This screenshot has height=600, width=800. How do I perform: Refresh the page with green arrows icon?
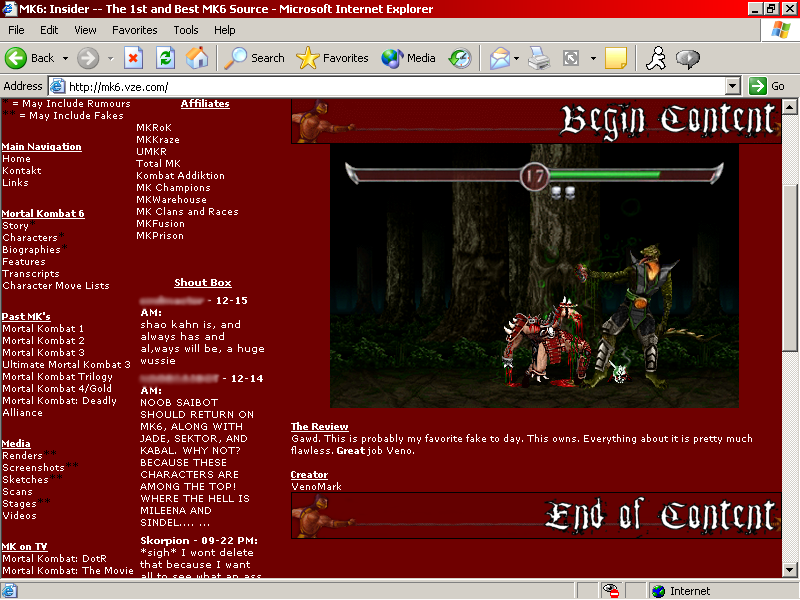[165, 58]
